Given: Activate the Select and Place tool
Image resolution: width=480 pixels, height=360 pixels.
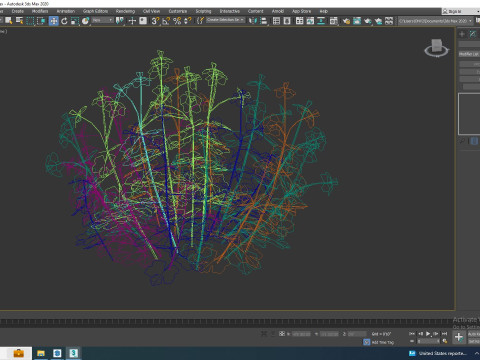Looking at the screenshot, I should (x=86, y=21).
